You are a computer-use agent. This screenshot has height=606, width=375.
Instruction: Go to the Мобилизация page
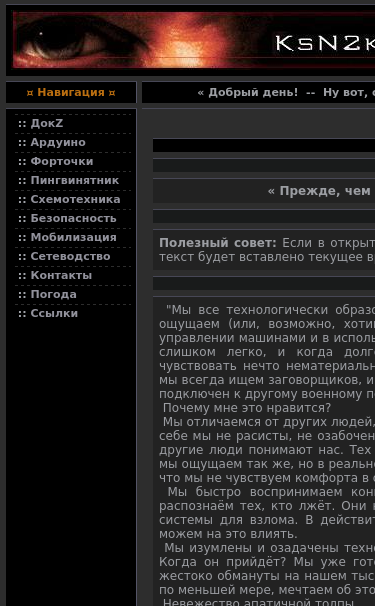(73, 237)
